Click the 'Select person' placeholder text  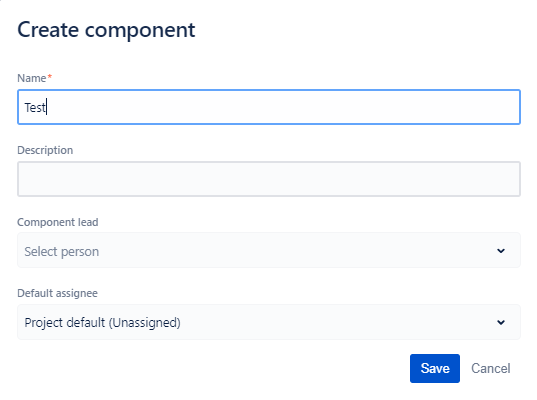(x=62, y=252)
